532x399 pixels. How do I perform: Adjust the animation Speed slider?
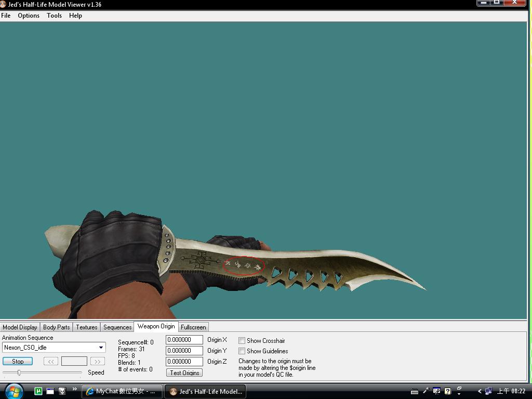tap(19, 373)
